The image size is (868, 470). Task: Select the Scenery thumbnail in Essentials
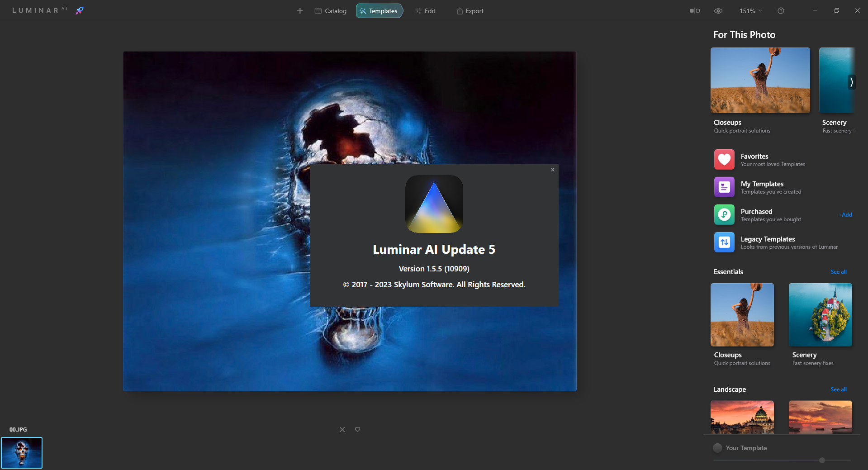821,315
